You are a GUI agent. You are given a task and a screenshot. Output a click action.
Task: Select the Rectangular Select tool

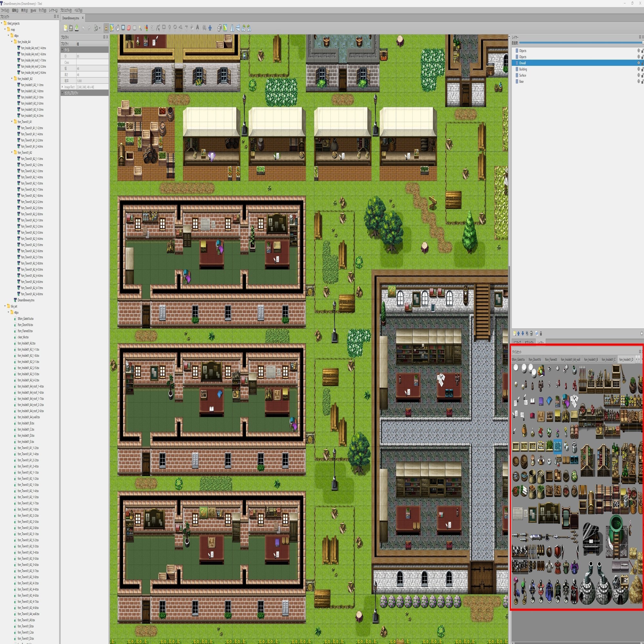135,28
